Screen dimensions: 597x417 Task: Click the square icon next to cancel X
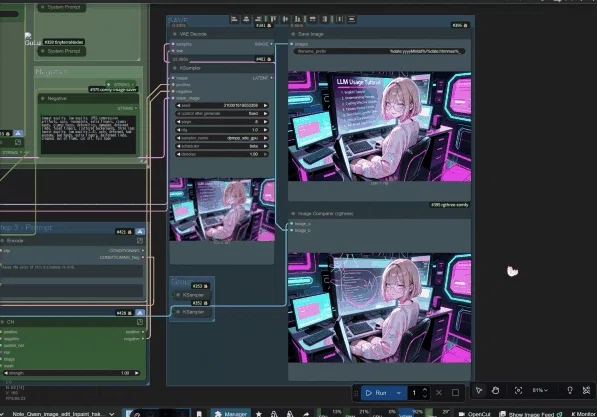(455, 393)
